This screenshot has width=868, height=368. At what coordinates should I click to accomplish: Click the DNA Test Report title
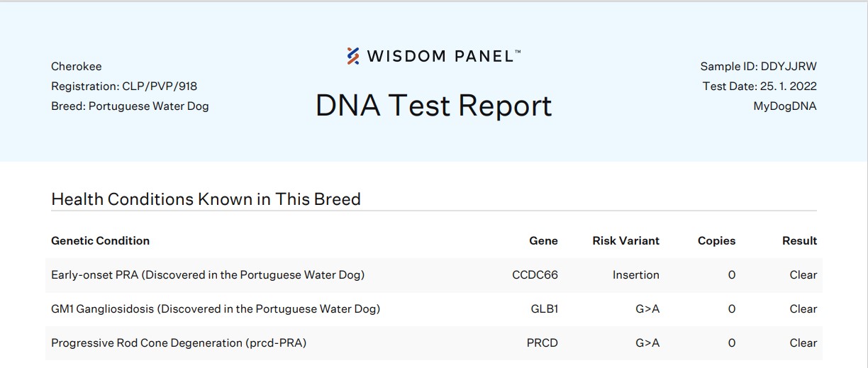tap(433, 106)
